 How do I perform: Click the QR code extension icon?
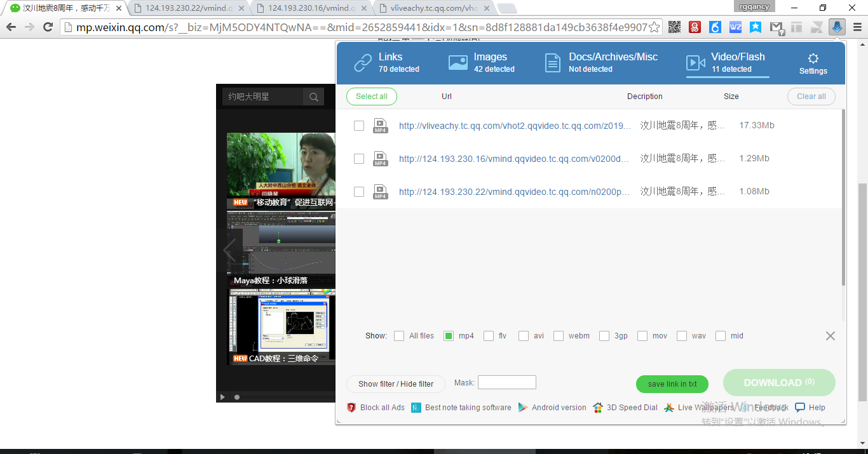pos(675,27)
